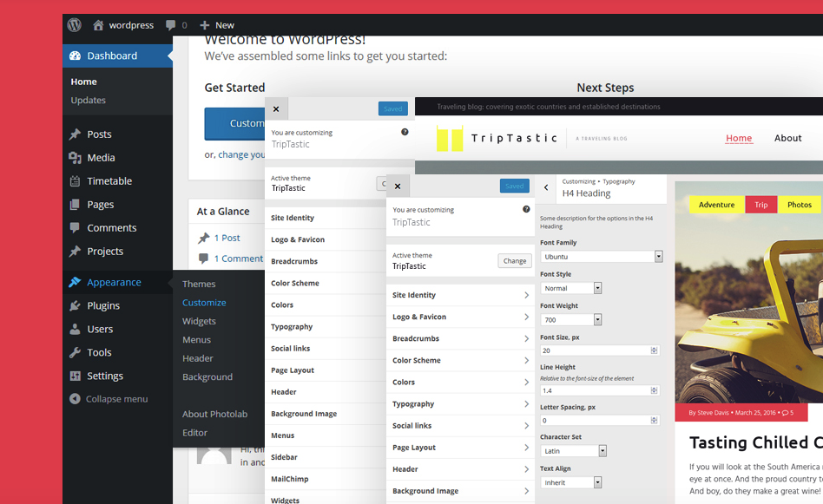
Task: Expand the Typography section chevron
Action: (526, 404)
